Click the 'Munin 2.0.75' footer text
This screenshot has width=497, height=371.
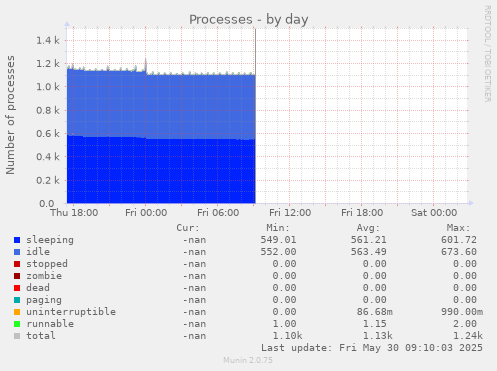coord(248,360)
